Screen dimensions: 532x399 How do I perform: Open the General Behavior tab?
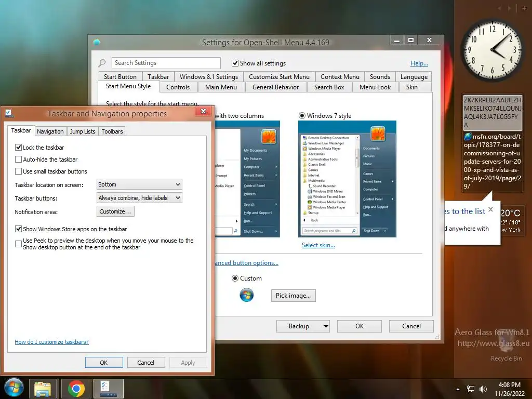275,87
